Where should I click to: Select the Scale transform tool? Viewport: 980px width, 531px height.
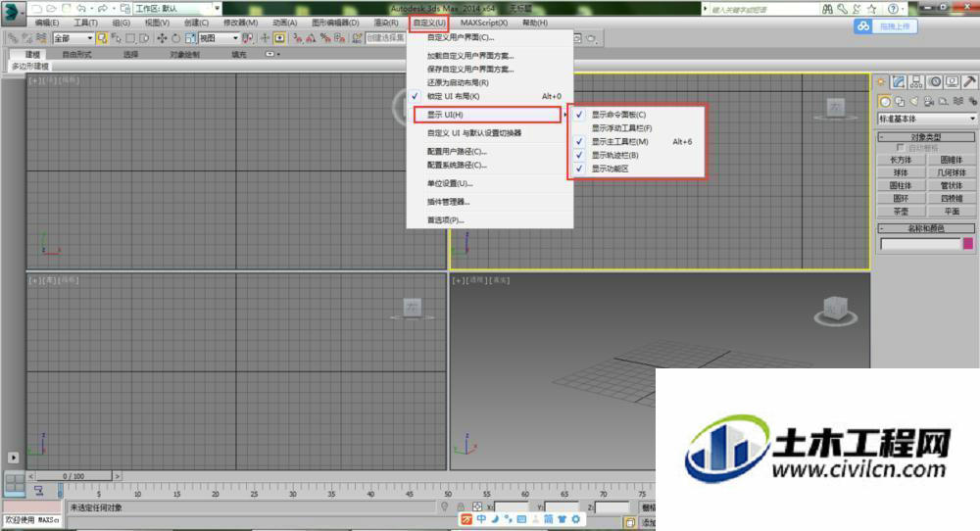point(190,38)
